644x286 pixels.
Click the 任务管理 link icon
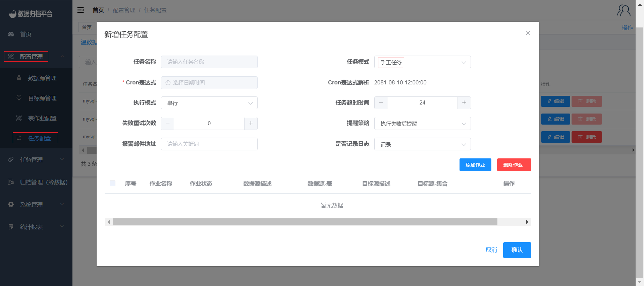pos(11,159)
